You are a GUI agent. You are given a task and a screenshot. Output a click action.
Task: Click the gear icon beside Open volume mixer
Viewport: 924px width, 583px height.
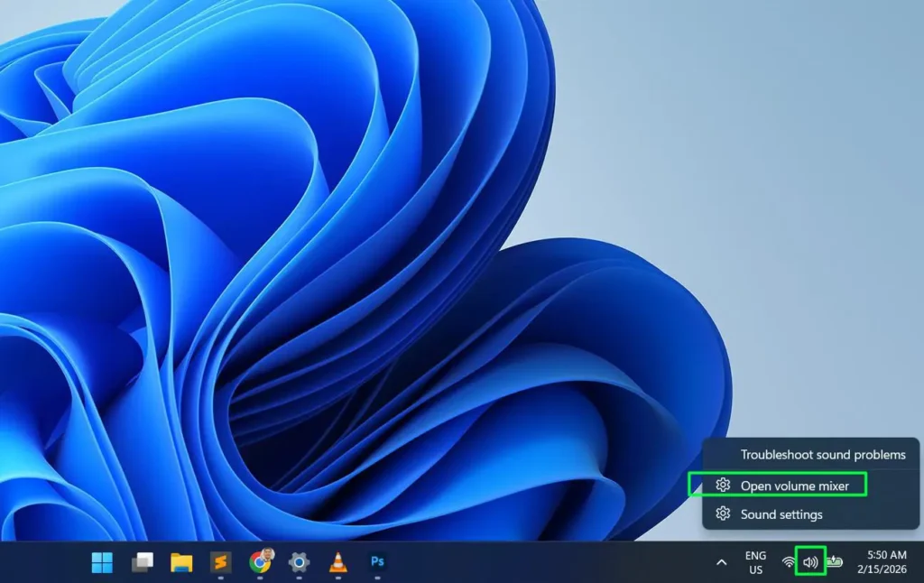point(723,485)
